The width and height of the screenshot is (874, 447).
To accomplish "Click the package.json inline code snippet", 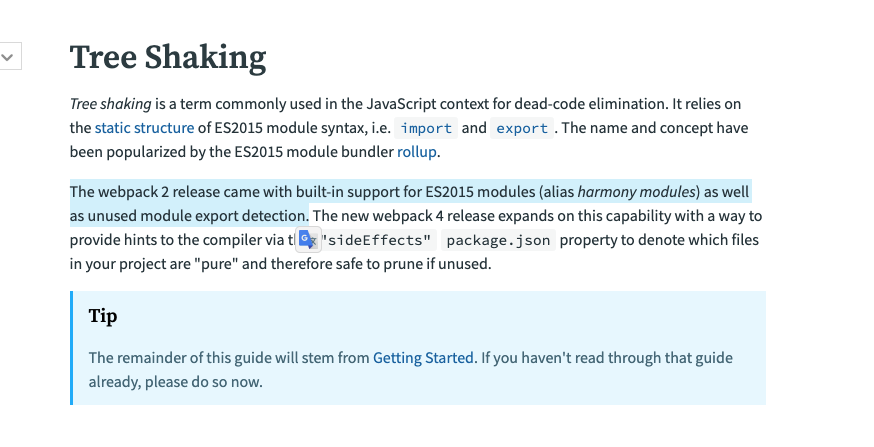I will (498, 240).
